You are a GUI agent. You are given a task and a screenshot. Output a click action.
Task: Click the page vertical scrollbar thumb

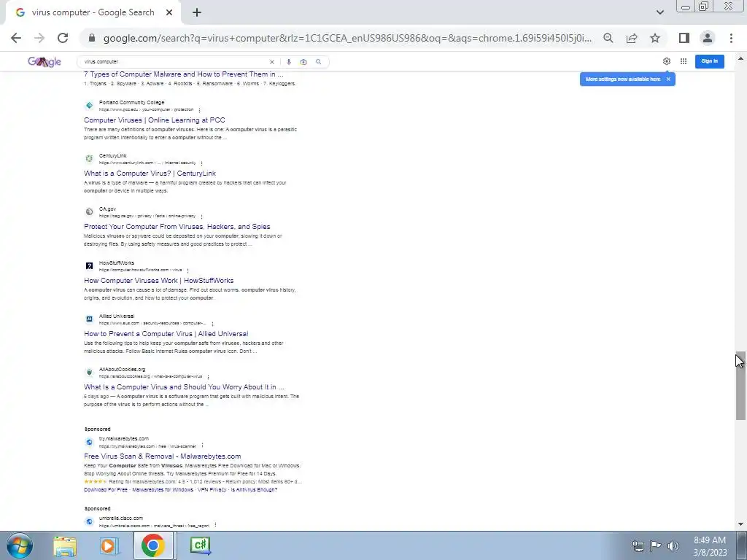[740, 386]
